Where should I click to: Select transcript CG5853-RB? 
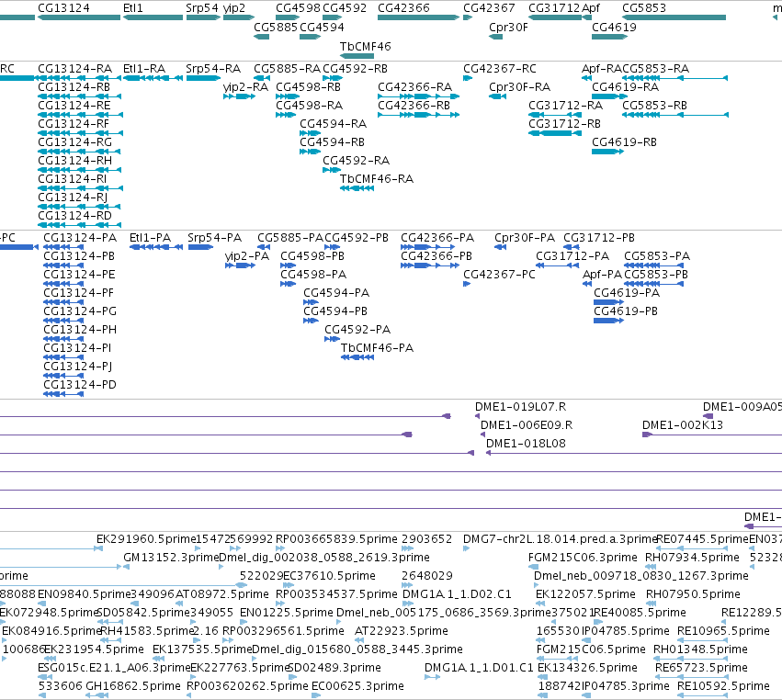point(655,106)
